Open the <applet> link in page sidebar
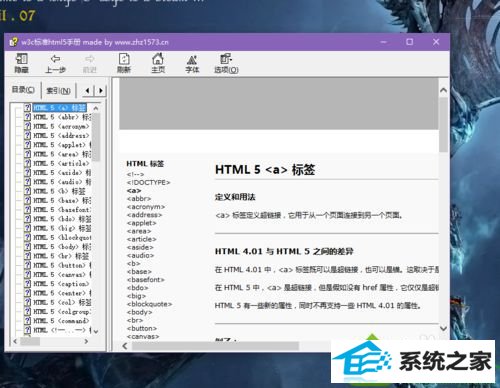The image size is (500, 388). tap(142, 223)
